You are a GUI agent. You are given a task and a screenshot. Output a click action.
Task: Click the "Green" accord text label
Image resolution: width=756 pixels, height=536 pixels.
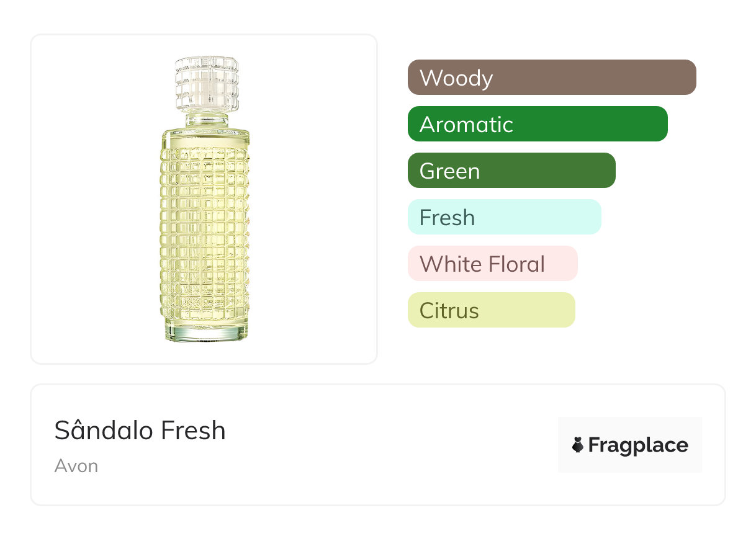[x=449, y=171]
